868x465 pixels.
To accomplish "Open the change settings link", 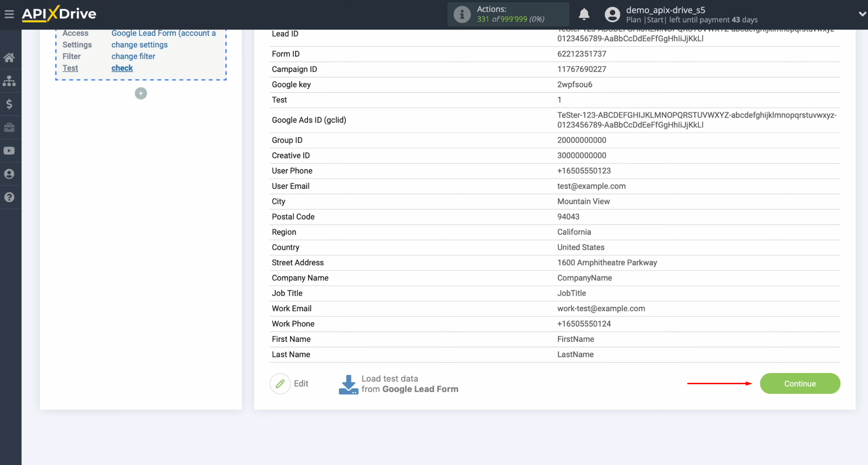I will [x=139, y=45].
